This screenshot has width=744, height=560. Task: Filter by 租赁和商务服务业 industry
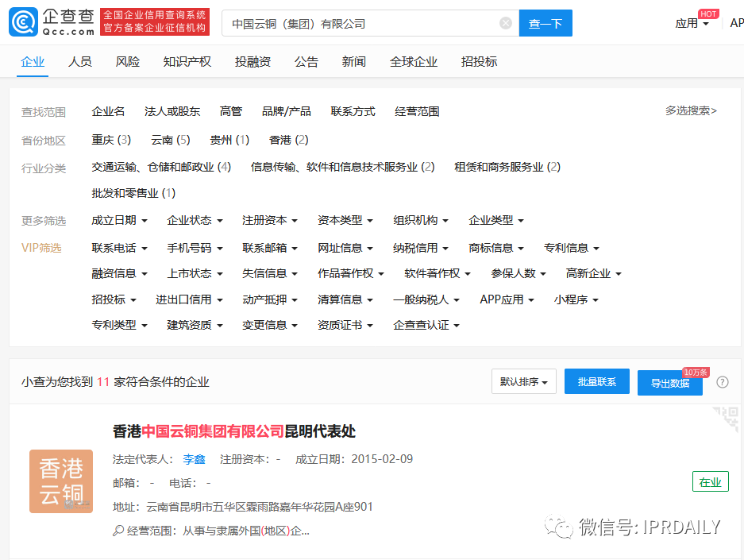507,167
